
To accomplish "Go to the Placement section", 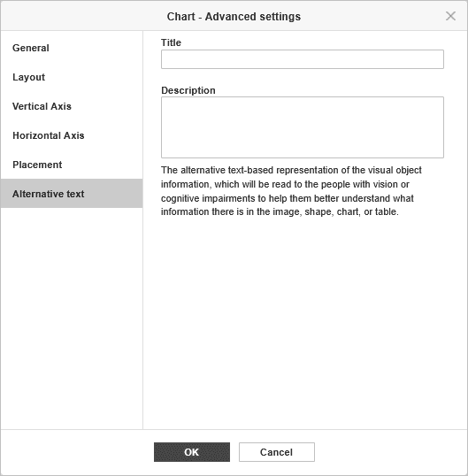I will (x=72, y=165).
